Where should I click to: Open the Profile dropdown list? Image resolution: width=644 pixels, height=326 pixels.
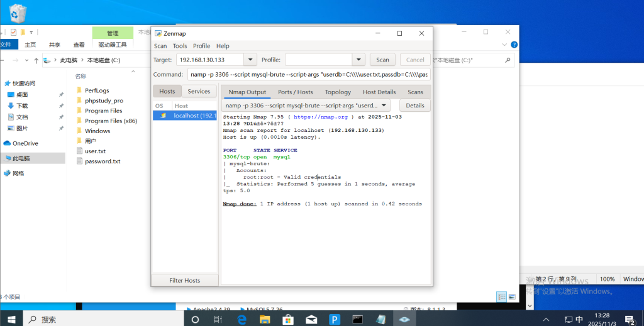click(358, 60)
